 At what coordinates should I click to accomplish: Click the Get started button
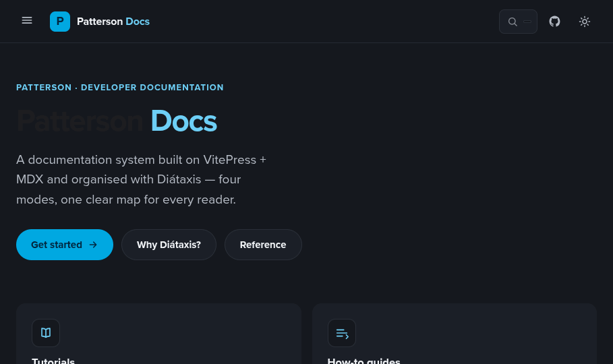tap(65, 245)
